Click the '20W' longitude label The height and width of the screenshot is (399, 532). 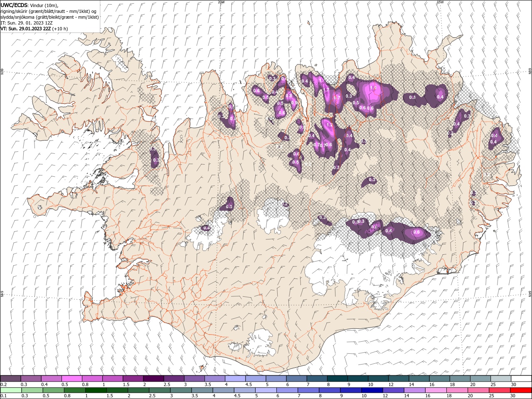(221, 2)
